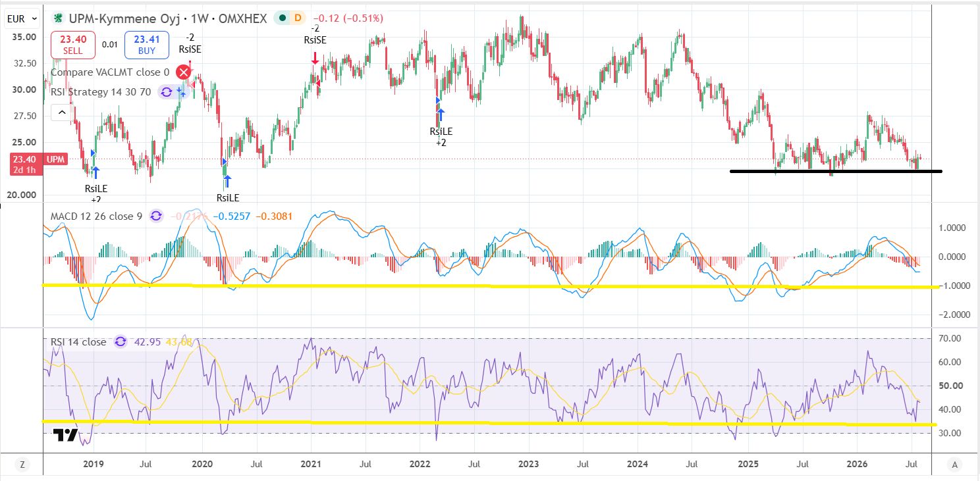
Task: Click the red down arrow under 2021 RsiSE
Action: tap(315, 58)
